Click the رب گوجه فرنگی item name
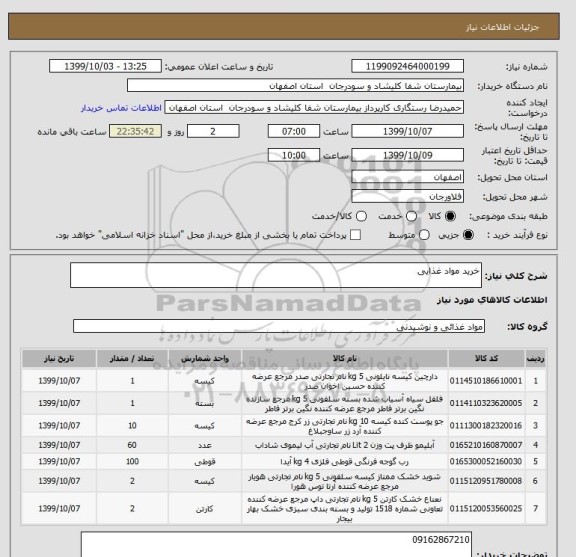The image size is (576, 557). click(345, 461)
